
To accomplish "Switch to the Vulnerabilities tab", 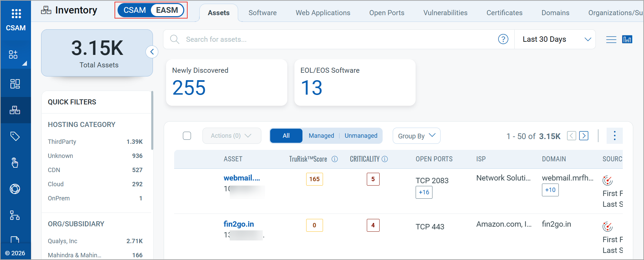I will [445, 13].
